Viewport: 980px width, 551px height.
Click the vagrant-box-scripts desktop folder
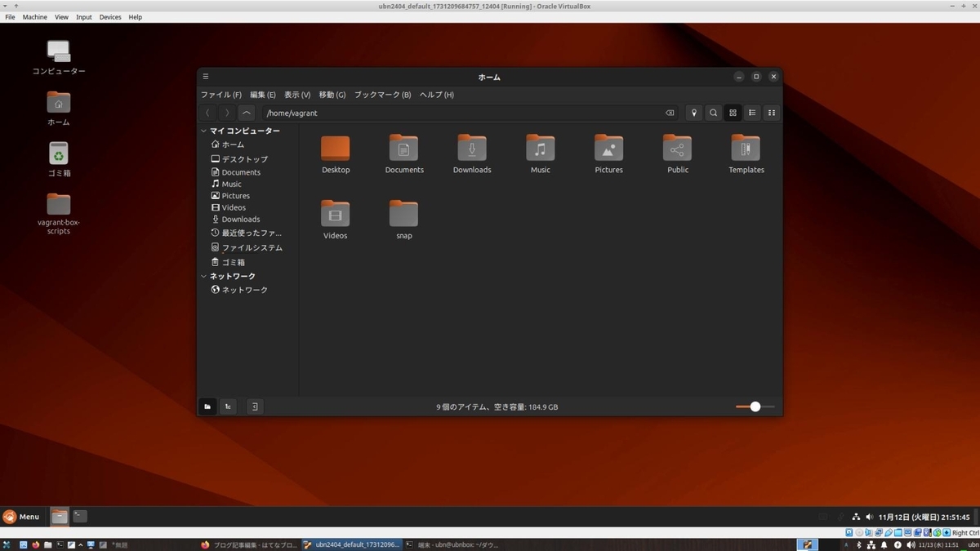[x=59, y=203]
